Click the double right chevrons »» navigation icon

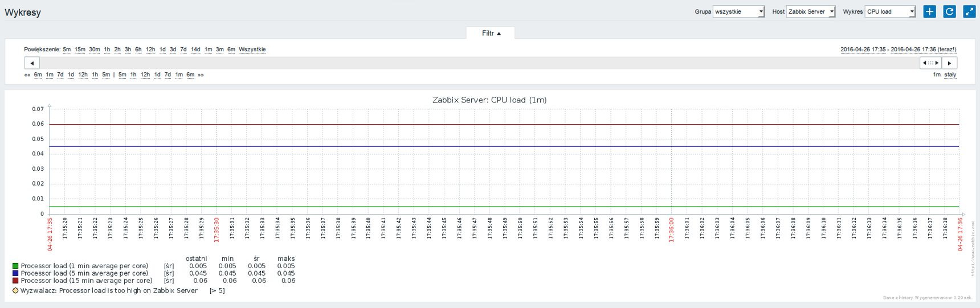point(201,75)
